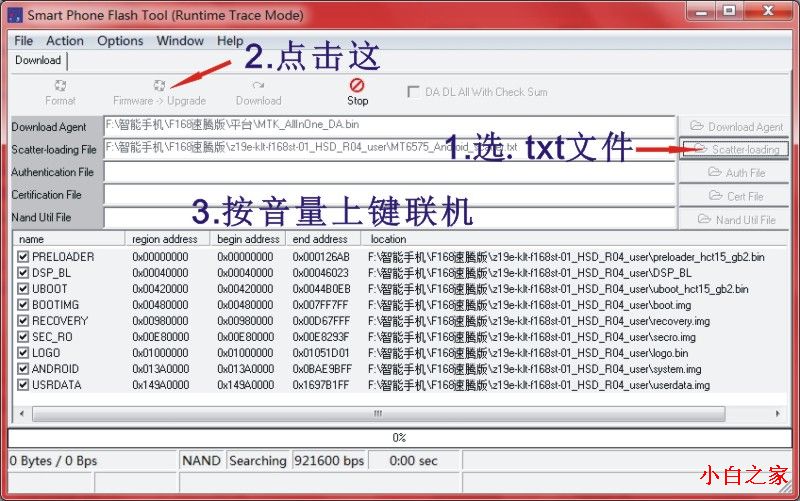This screenshot has height=501, width=800.
Task: Open the Action menu
Action: [x=65, y=41]
